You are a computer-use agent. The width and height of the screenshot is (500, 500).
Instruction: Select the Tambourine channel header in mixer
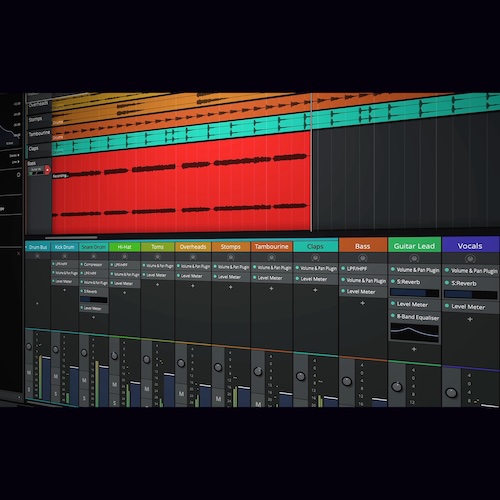[271, 246]
